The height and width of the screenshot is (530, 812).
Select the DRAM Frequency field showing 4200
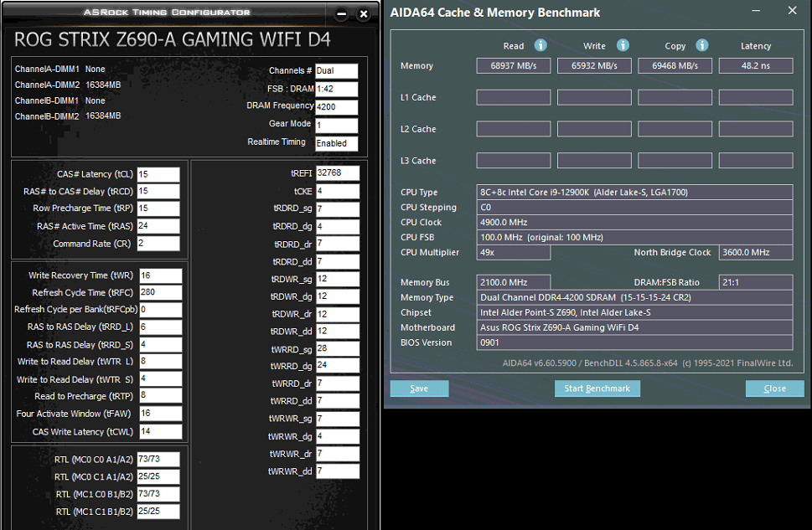click(337, 107)
